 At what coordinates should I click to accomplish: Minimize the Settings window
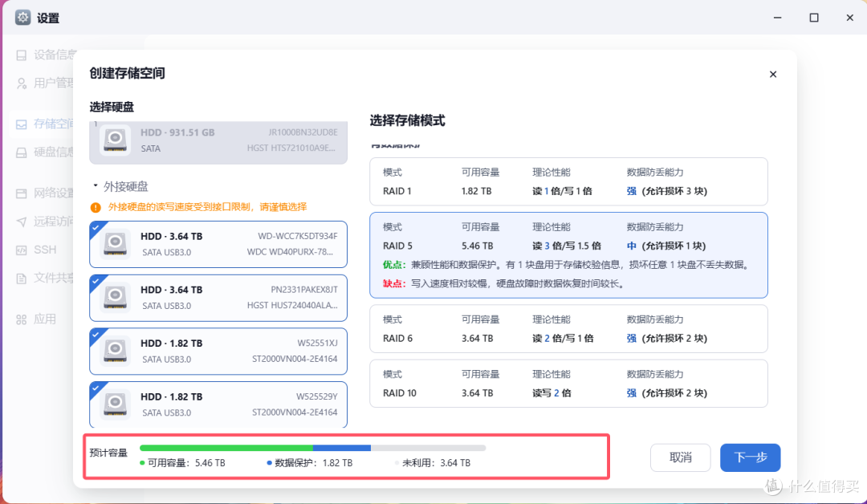[x=777, y=18]
